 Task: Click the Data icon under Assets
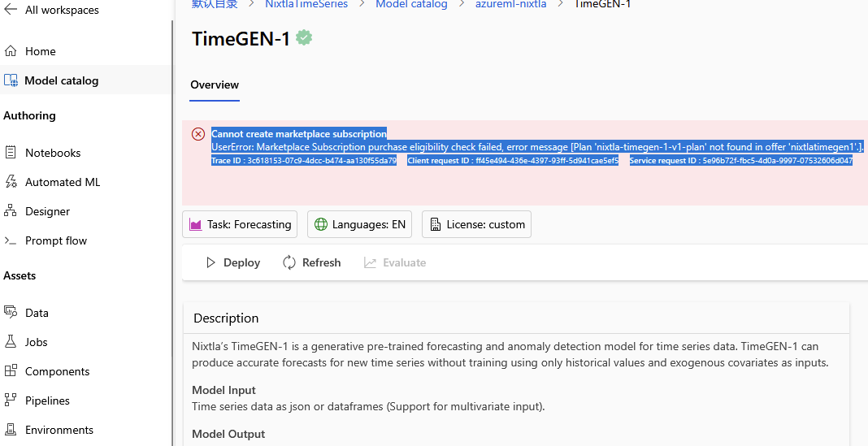(11, 312)
